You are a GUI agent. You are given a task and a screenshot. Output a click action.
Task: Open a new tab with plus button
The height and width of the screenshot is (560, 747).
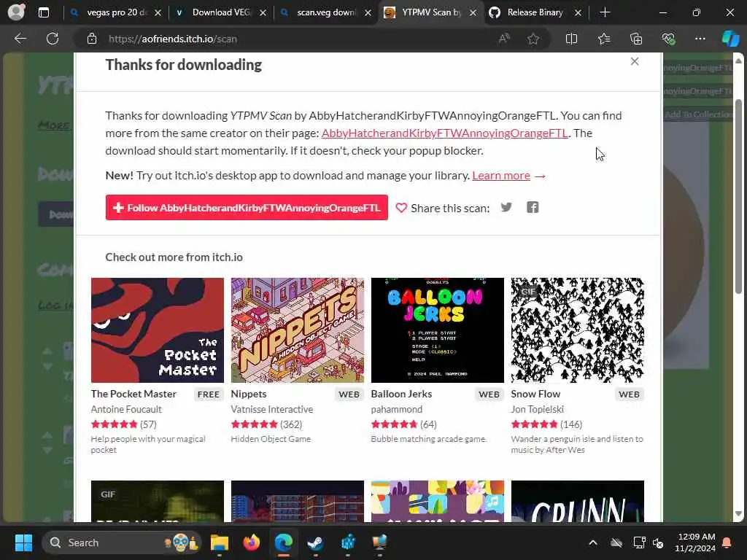(x=605, y=12)
